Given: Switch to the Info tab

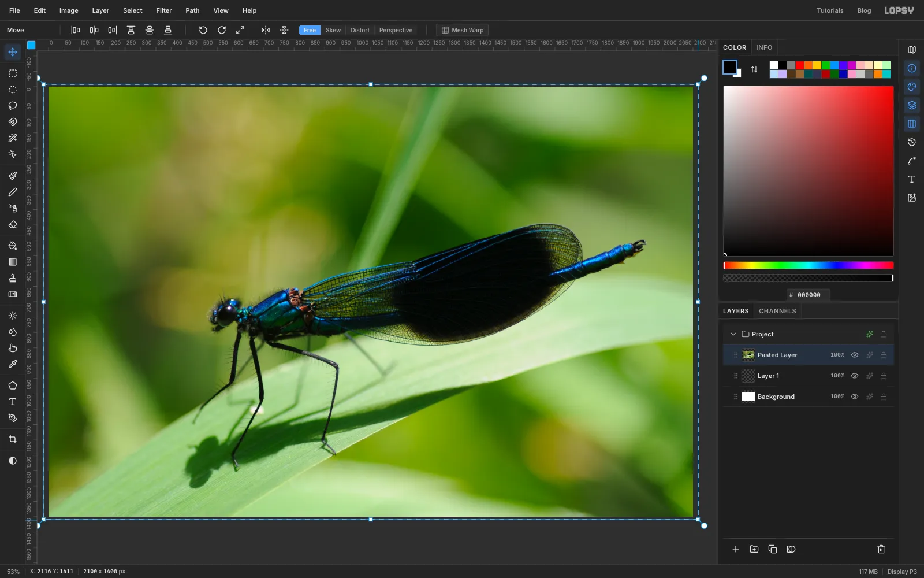Looking at the screenshot, I should click(764, 47).
